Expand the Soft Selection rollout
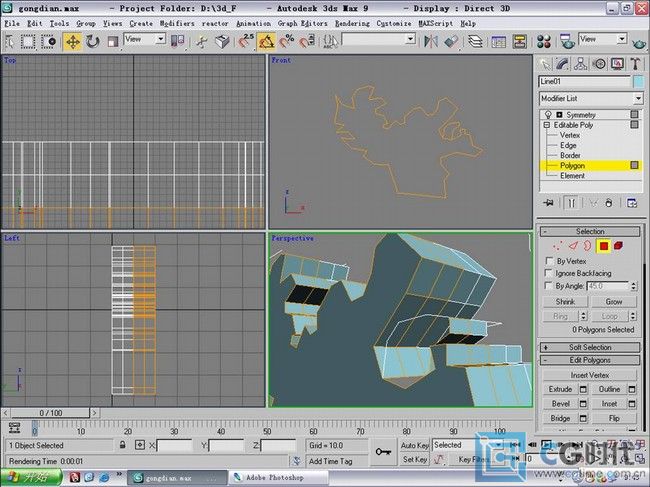Screen dimensions: 650x487 point(590,347)
